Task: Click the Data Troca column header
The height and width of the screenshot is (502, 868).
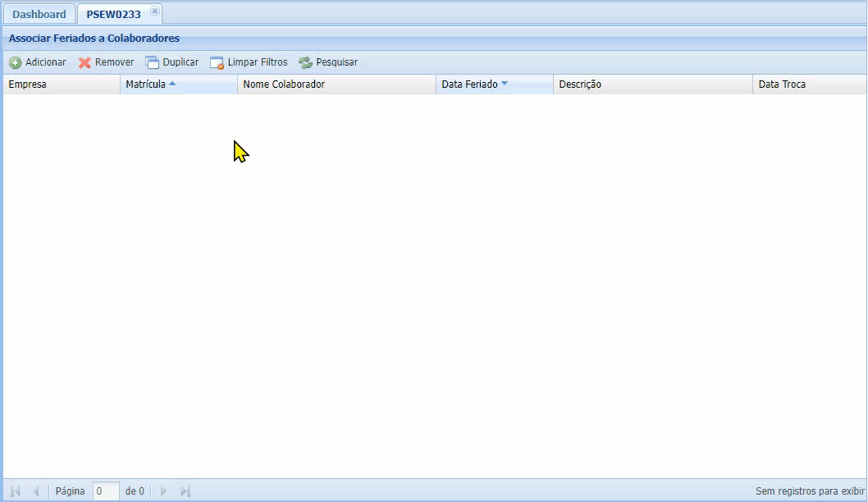Action: [782, 84]
